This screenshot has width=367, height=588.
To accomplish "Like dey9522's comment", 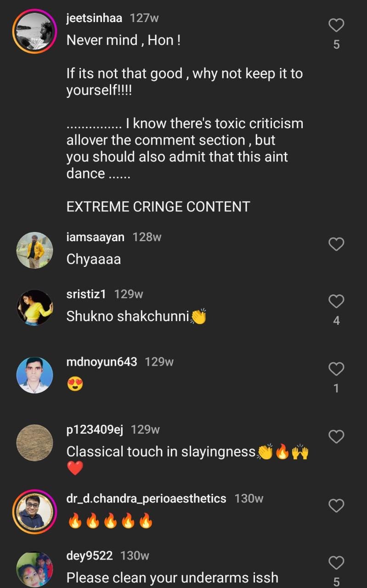I will (336, 563).
